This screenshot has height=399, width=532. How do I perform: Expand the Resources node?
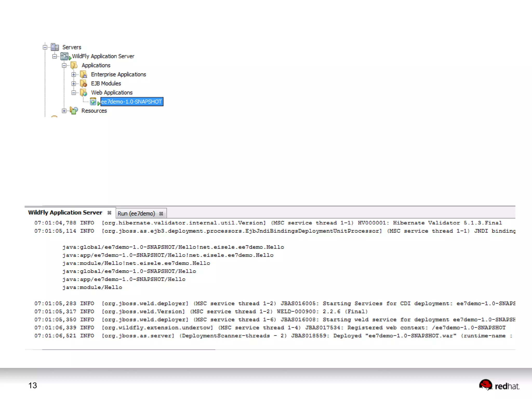click(x=64, y=111)
